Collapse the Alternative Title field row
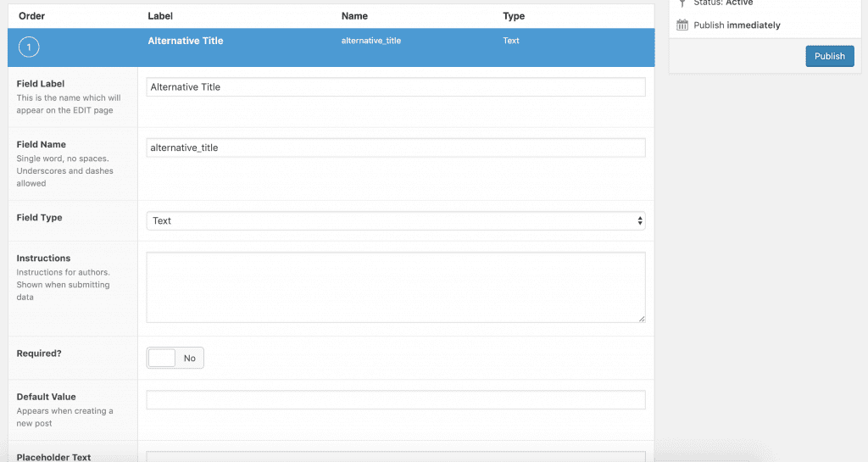868x462 pixels. tap(185, 41)
